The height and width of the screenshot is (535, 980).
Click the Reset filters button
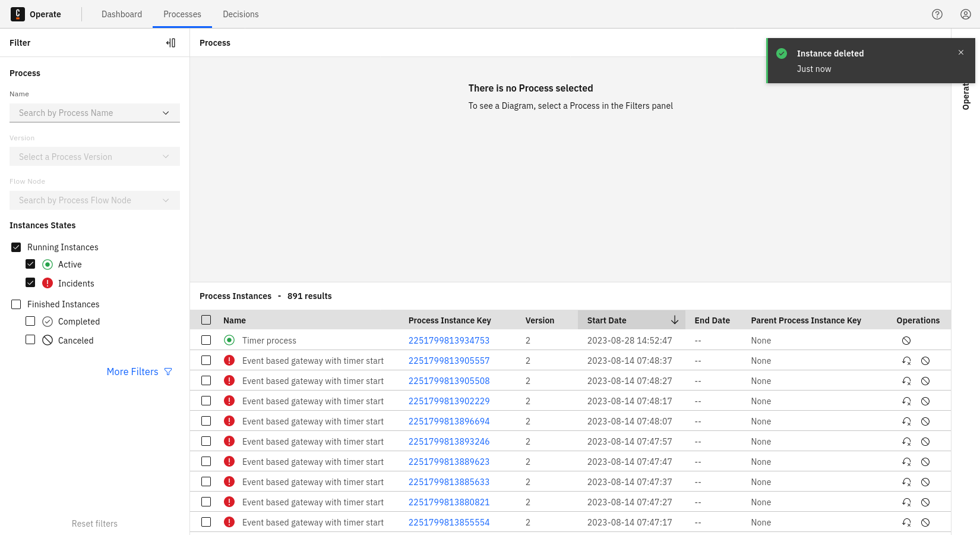tap(94, 523)
